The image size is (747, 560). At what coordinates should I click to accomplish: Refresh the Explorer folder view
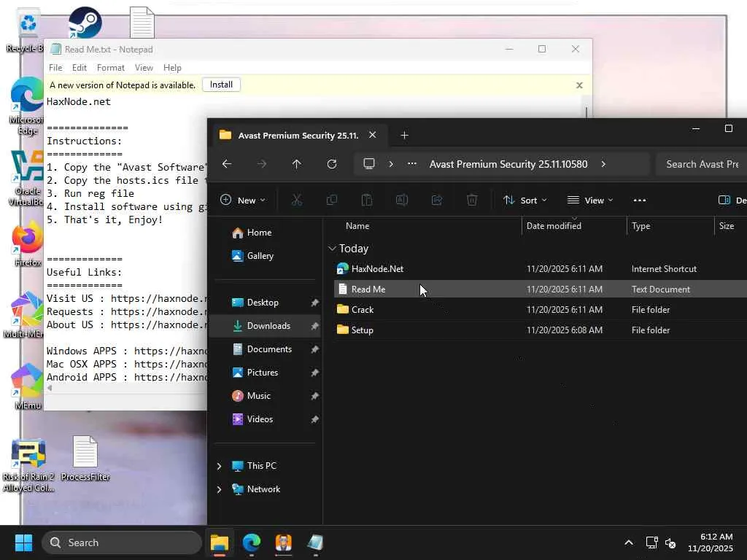[332, 164]
